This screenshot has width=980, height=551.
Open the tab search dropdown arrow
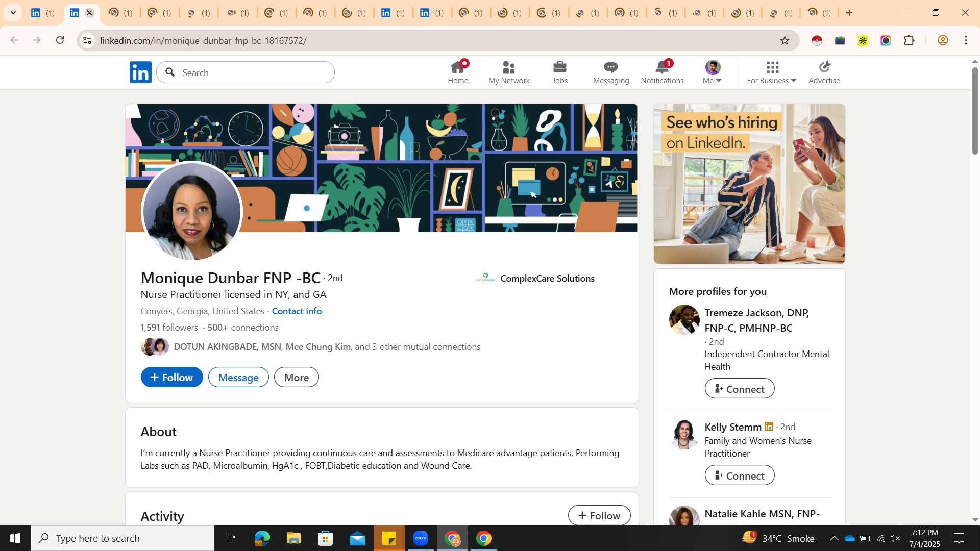pyautogui.click(x=13, y=13)
